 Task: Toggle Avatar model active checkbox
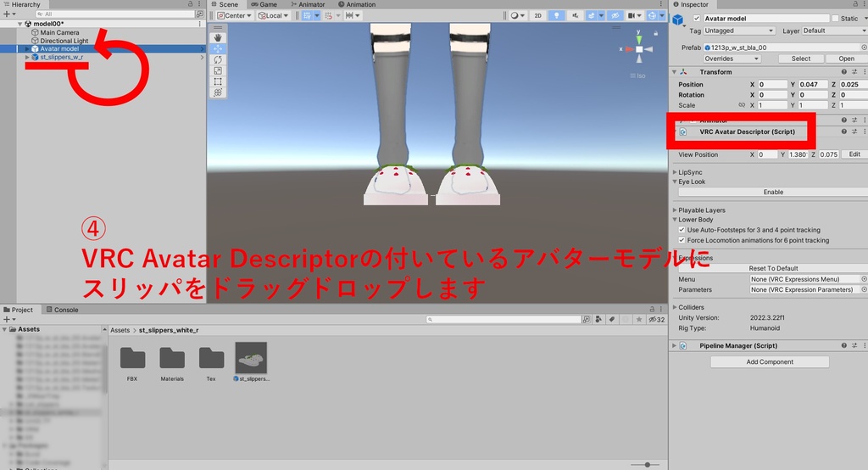[x=697, y=19]
